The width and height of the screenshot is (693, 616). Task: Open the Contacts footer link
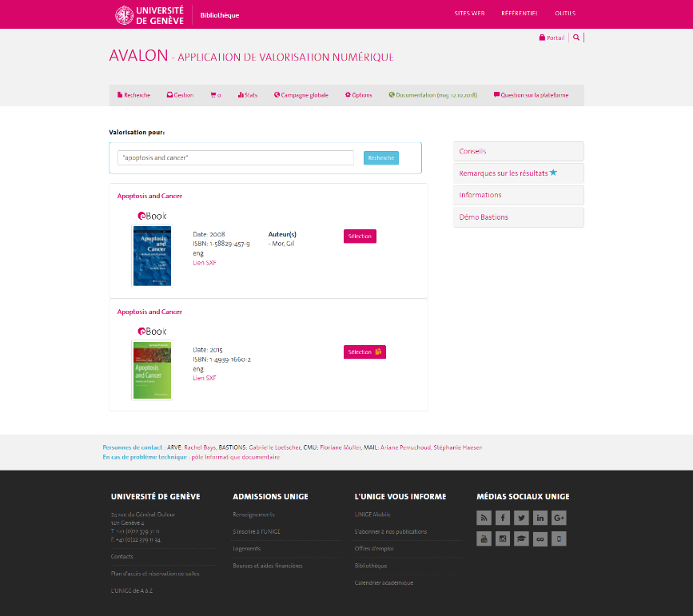[x=122, y=556]
